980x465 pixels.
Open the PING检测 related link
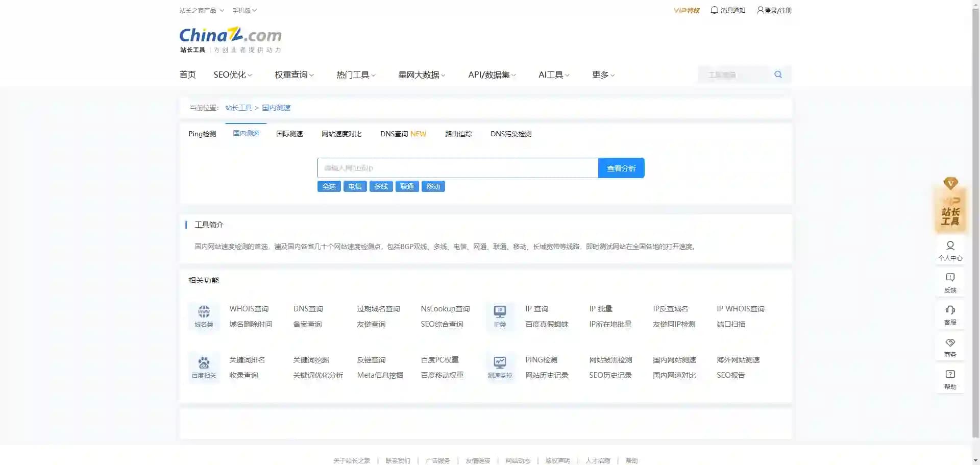(x=541, y=360)
